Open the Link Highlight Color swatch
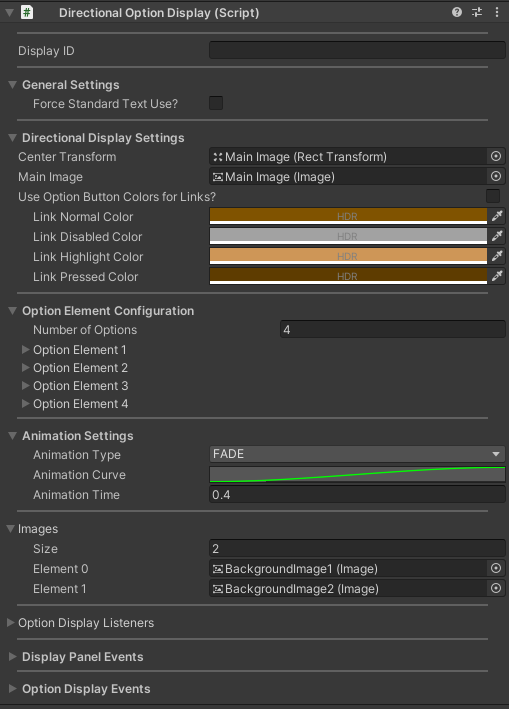 (x=348, y=256)
